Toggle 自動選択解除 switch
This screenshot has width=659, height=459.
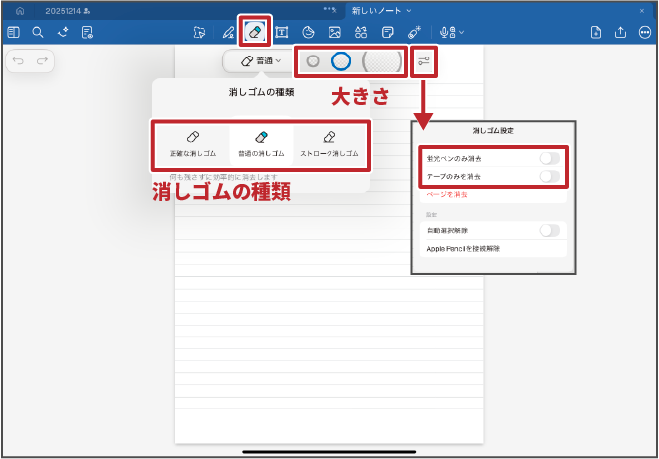tap(550, 230)
